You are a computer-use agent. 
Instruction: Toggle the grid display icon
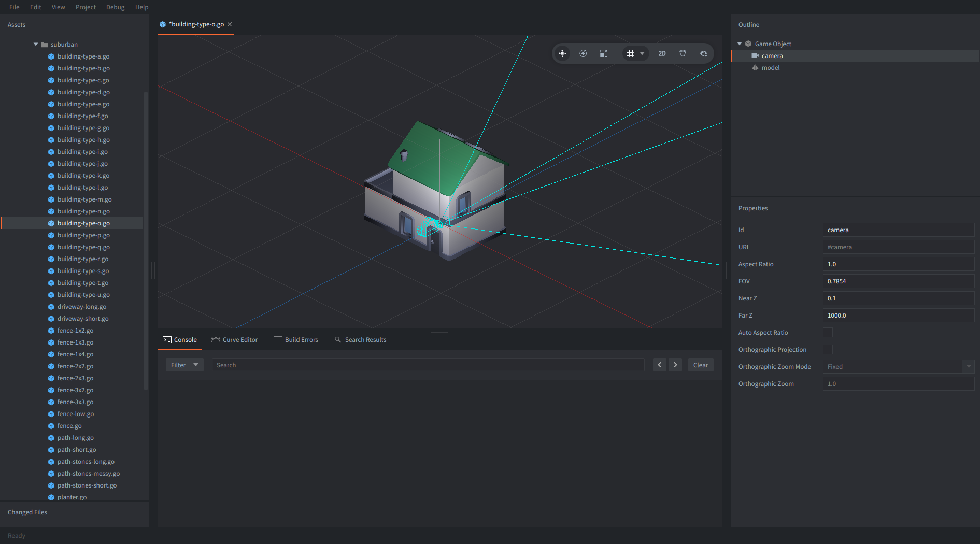[630, 53]
